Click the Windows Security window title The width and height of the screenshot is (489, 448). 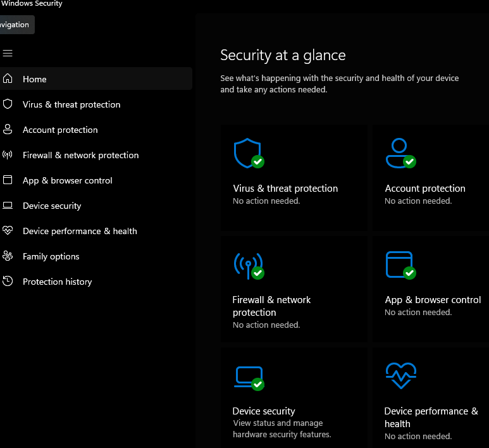pyautogui.click(x=31, y=4)
